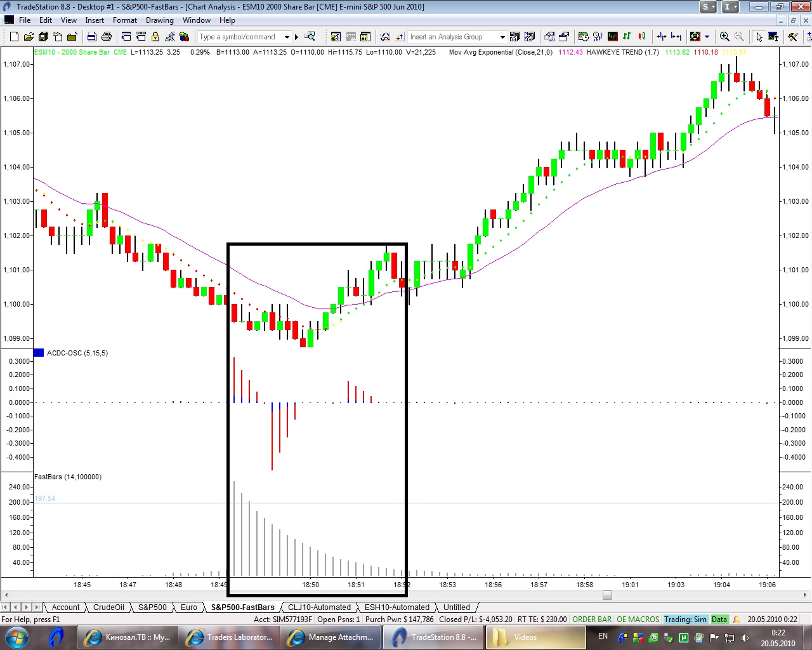Click the Format Symbol calendar icon
This screenshot has height=650, width=812.
pyautogui.click(x=583, y=36)
